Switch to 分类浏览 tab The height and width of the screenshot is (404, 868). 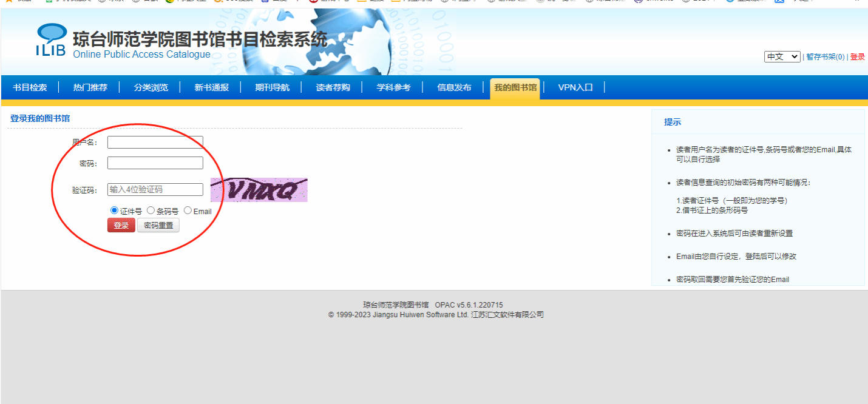point(151,87)
